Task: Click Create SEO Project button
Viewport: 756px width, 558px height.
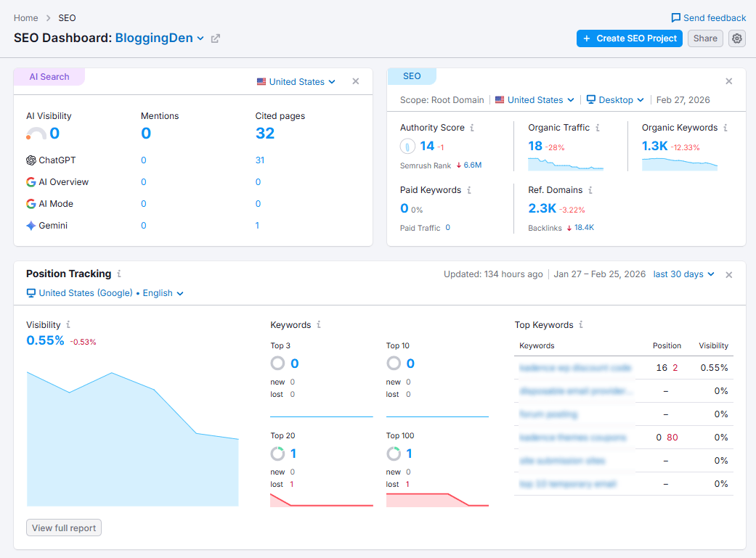Action: click(x=629, y=38)
